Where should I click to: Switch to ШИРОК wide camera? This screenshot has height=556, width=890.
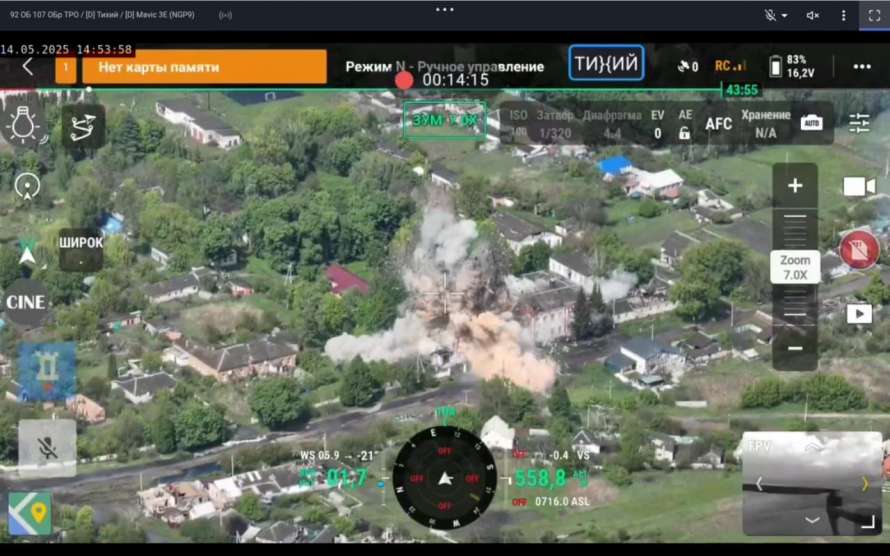click(x=81, y=248)
